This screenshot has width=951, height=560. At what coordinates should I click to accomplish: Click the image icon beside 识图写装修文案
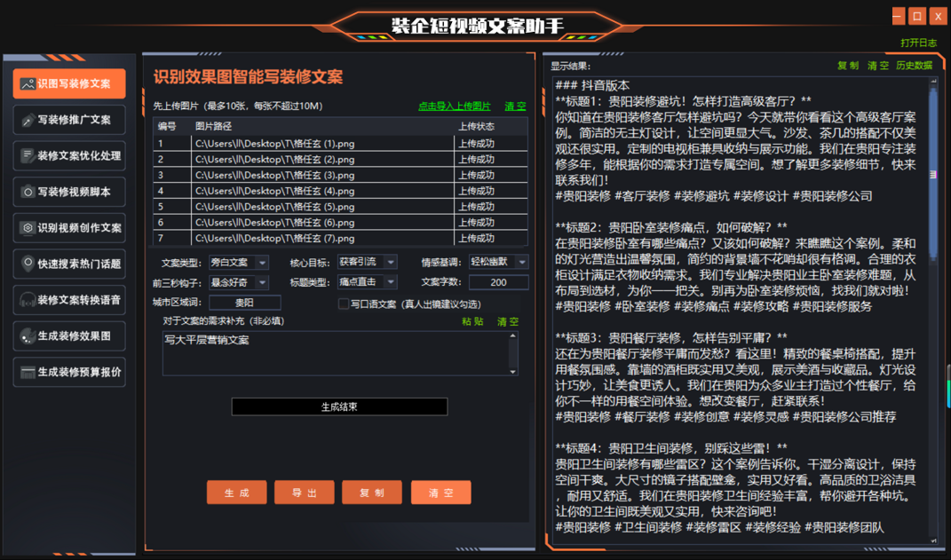[x=28, y=83]
